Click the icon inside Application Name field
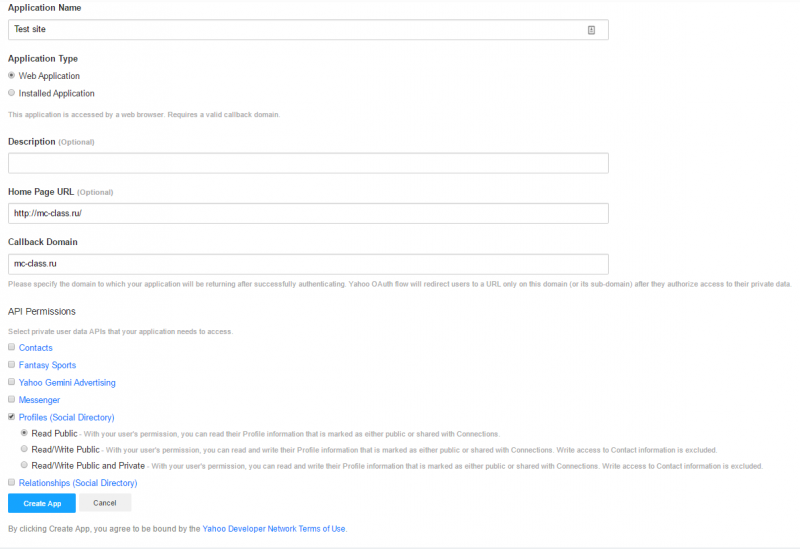The width and height of the screenshot is (800, 550). tap(591, 30)
